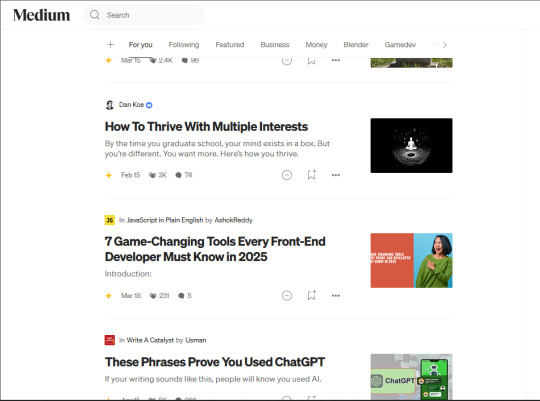Select the Gamedev topic tab
Image resolution: width=540 pixels, height=401 pixels.
click(x=400, y=44)
